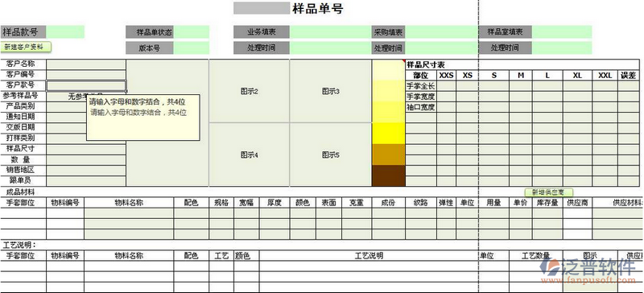The height and width of the screenshot is (293, 644).
Task: Select the highlighted 客户款号 input cell
Action: click(86, 85)
